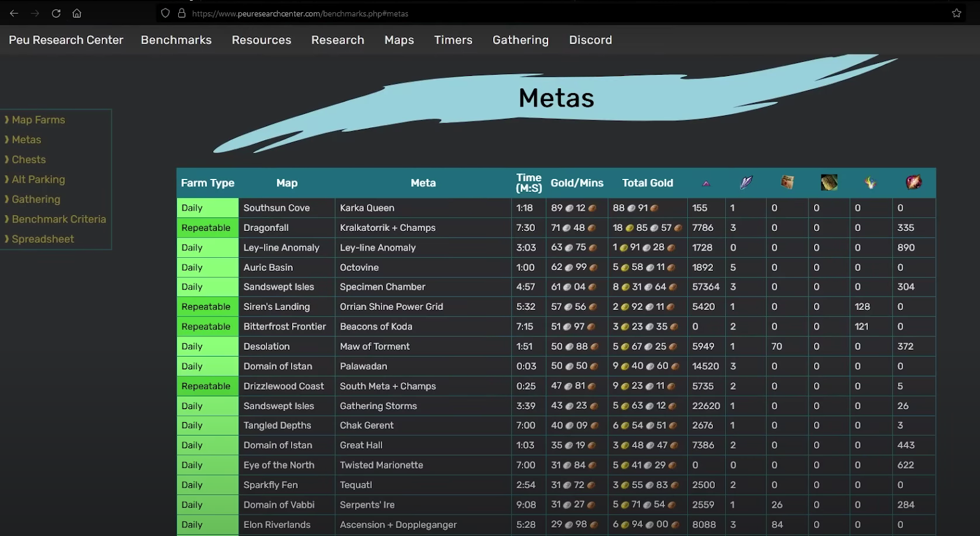The width and height of the screenshot is (980, 536).
Task: Click the purple triangle column header icon
Action: (x=706, y=183)
